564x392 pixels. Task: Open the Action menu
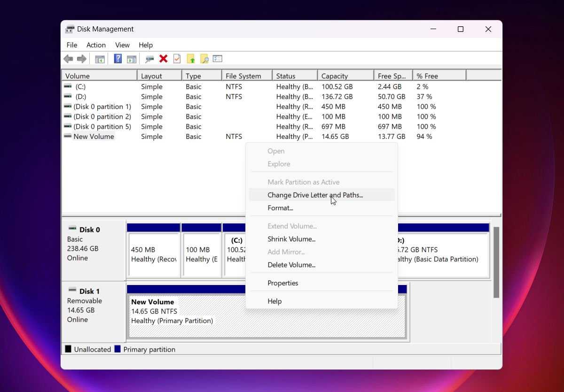pyautogui.click(x=96, y=45)
